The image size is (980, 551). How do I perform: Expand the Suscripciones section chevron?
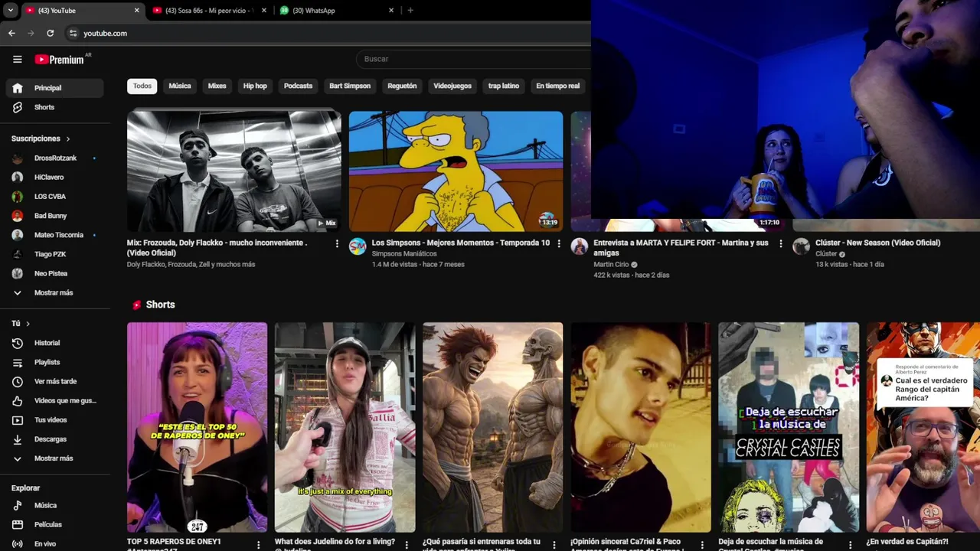tap(68, 139)
